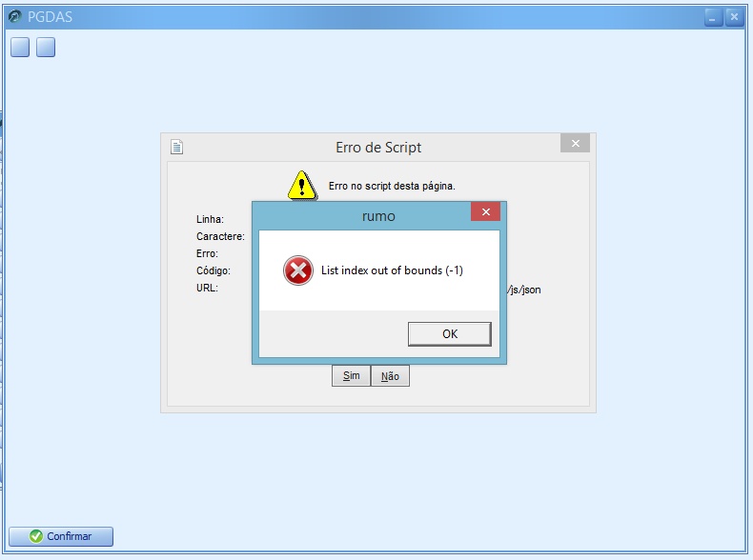Click the first blank toolbar button

click(x=20, y=47)
